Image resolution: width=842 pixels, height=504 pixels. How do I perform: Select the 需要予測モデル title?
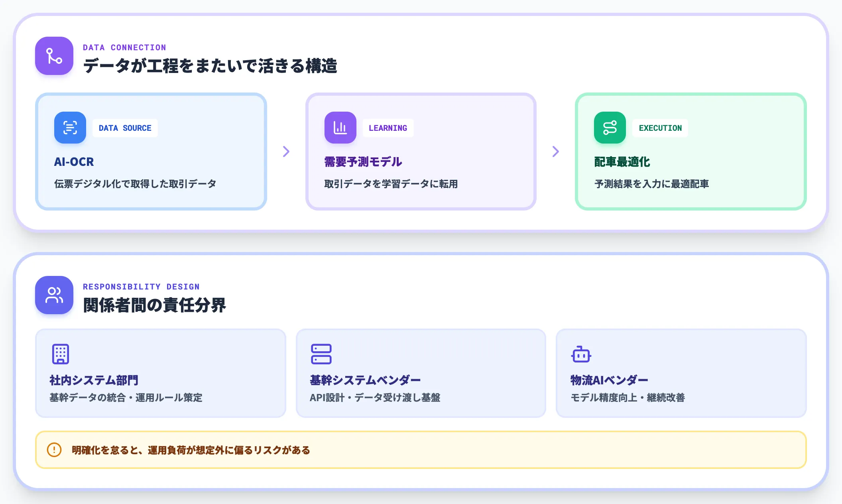[x=363, y=162]
